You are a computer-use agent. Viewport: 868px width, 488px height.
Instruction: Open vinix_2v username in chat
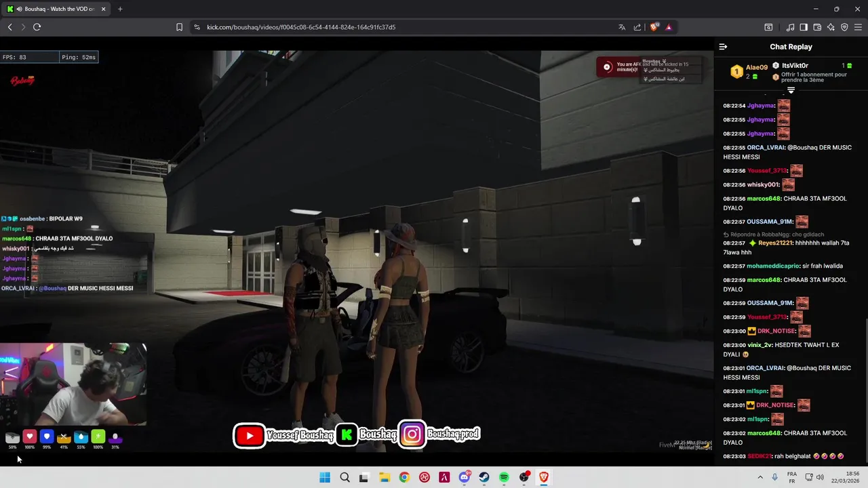(x=760, y=345)
